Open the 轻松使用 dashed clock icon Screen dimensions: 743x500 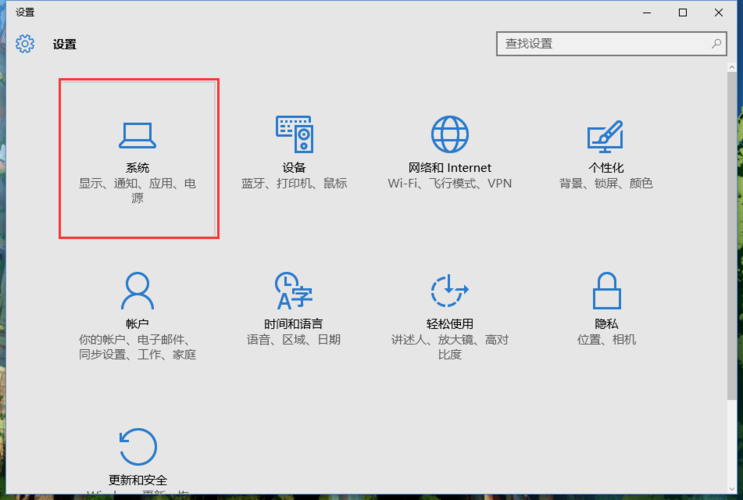click(x=449, y=291)
